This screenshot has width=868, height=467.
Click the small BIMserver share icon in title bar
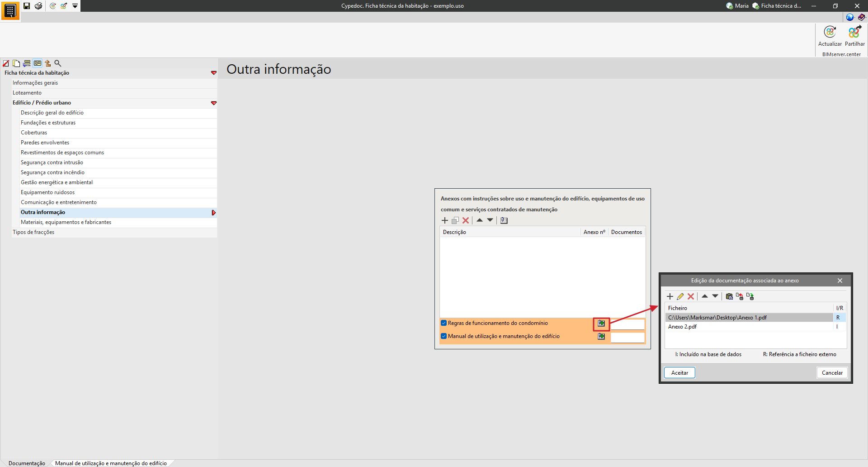point(64,6)
